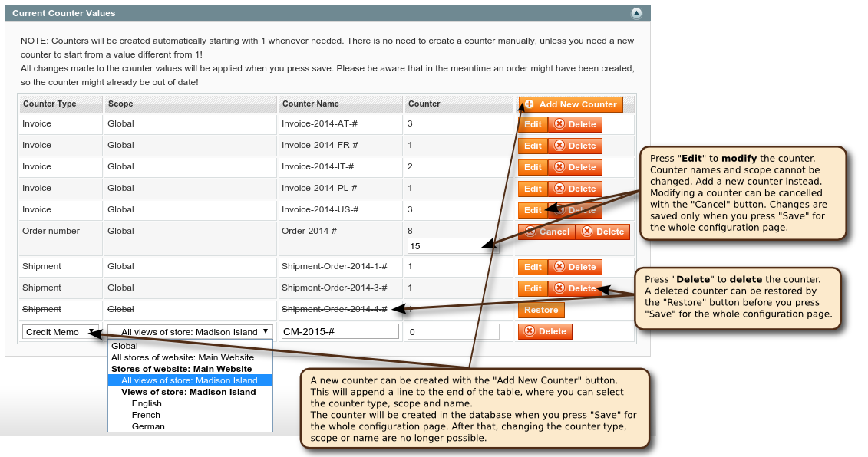Click the CM-2015-# counter name field
The height and width of the screenshot is (457, 868).
tap(339, 332)
